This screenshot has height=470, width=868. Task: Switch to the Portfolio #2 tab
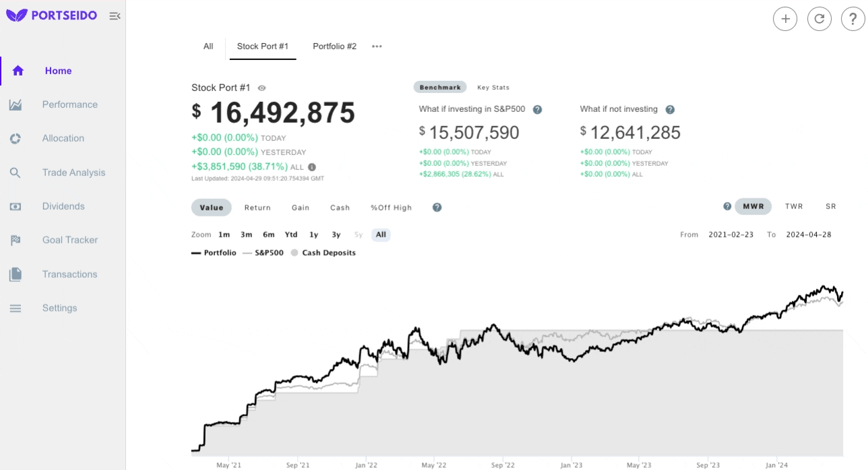pos(334,47)
